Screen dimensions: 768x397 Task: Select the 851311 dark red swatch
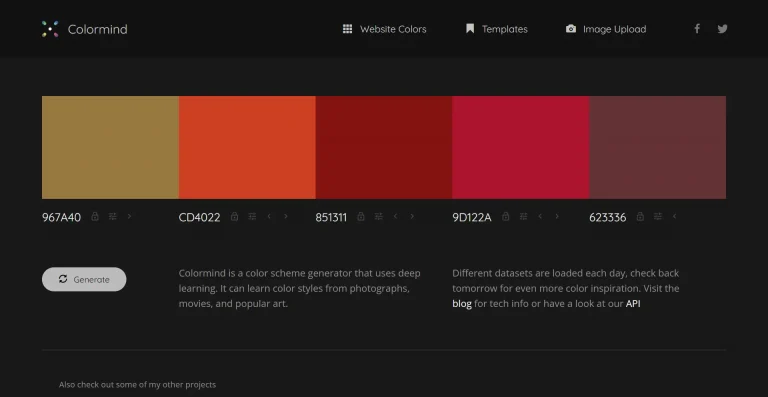(x=384, y=147)
